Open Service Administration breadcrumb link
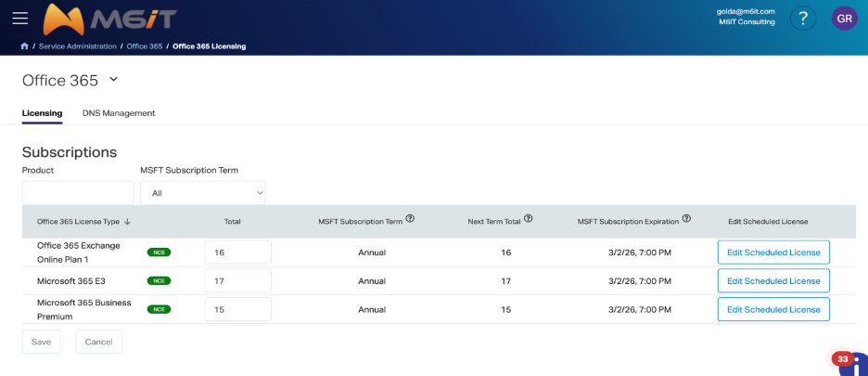 pos(78,46)
